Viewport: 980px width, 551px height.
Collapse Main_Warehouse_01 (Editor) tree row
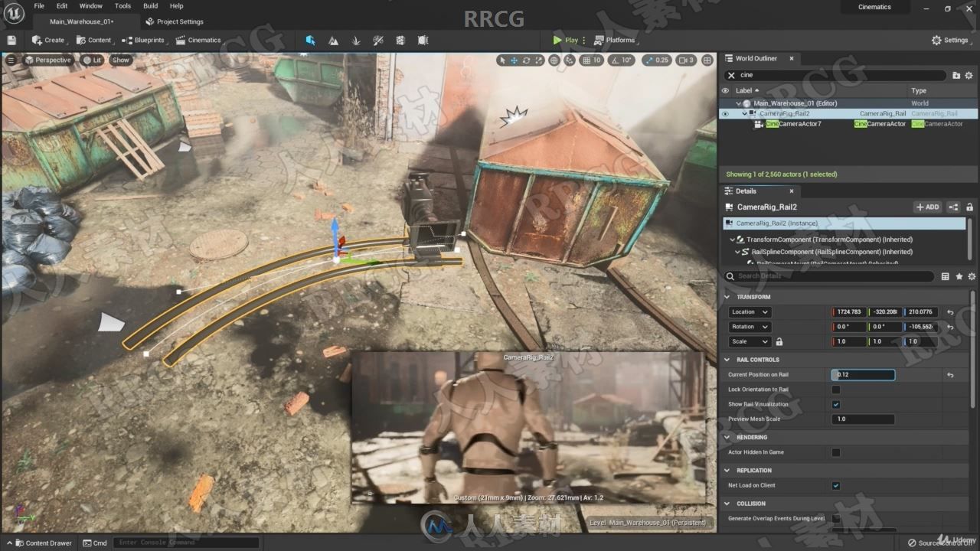(739, 103)
